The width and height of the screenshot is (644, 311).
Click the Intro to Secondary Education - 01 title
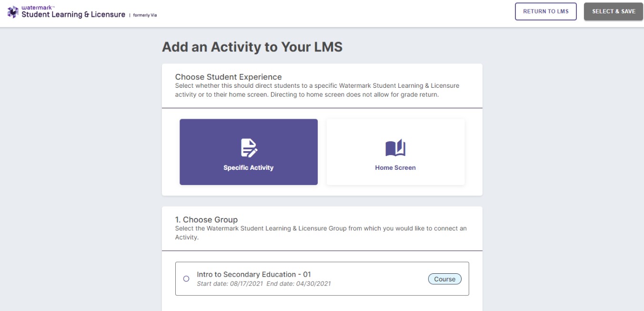254,274
